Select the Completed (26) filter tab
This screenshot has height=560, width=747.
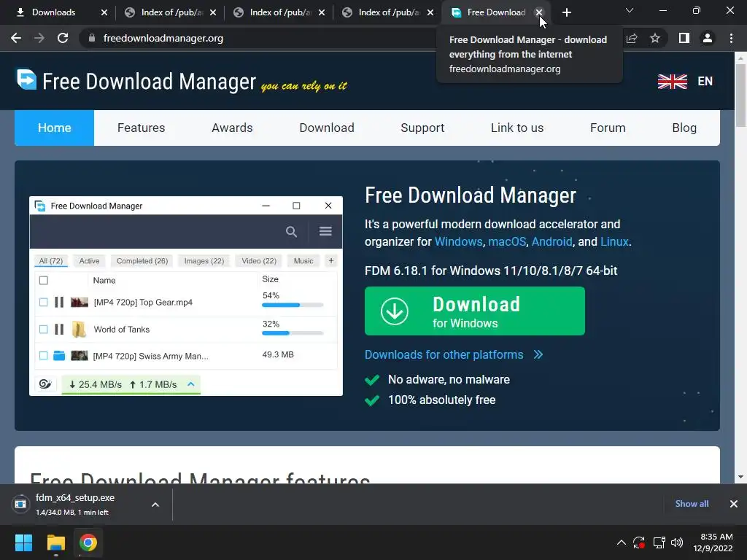click(x=142, y=261)
